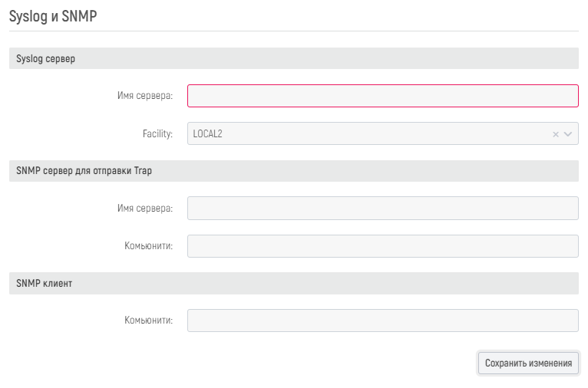The height and width of the screenshot is (388, 588).
Task: Click the Syslog и SNMP page title
Action: point(53,16)
